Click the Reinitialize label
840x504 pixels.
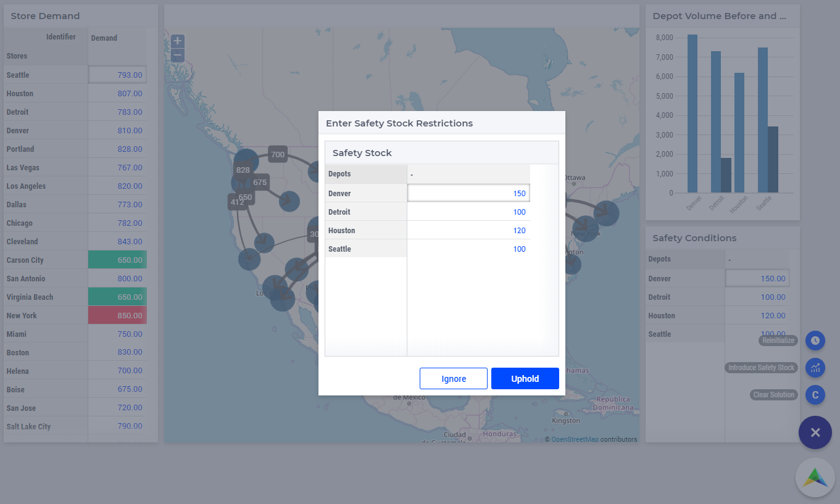pyautogui.click(x=778, y=341)
